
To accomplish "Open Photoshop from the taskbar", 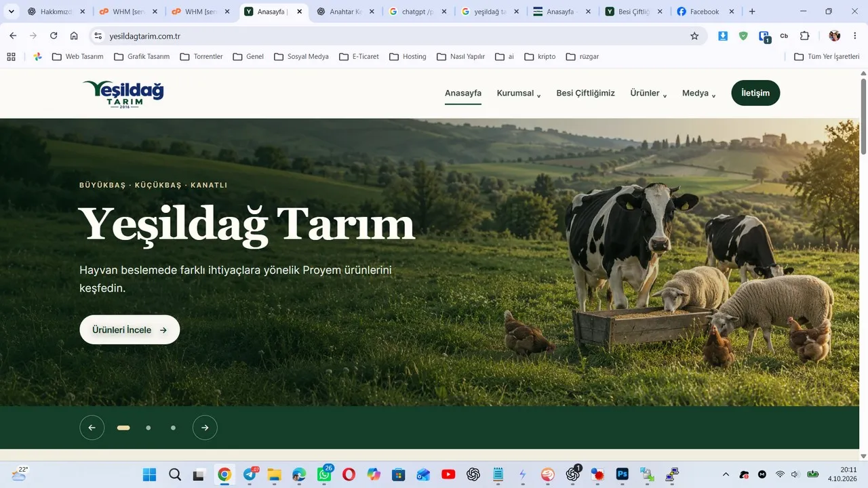I will [x=622, y=474].
